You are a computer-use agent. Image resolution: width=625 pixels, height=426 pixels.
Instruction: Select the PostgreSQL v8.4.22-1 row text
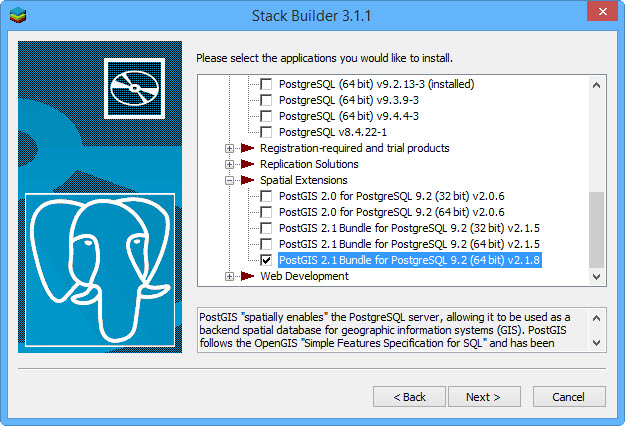(333, 132)
